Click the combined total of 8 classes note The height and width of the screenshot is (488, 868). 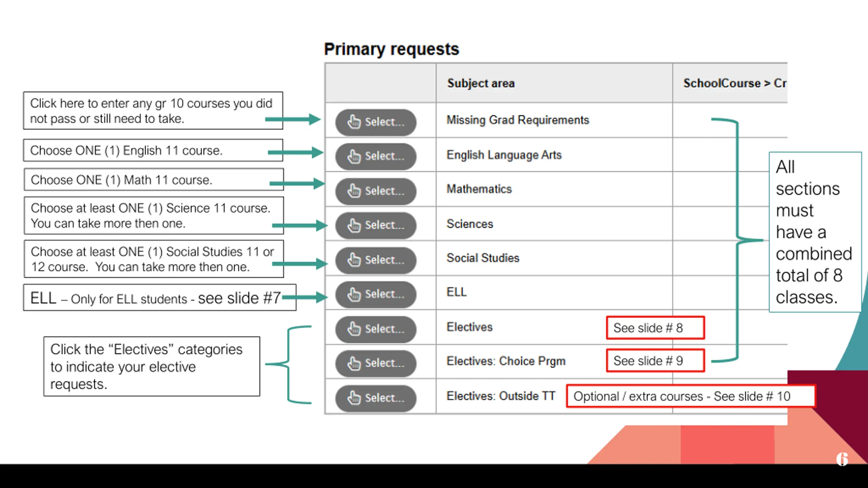click(x=815, y=232)
